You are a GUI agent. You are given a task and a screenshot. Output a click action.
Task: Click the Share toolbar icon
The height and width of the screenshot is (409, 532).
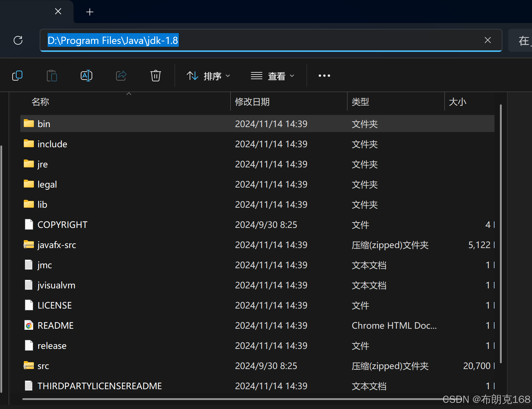121,76
